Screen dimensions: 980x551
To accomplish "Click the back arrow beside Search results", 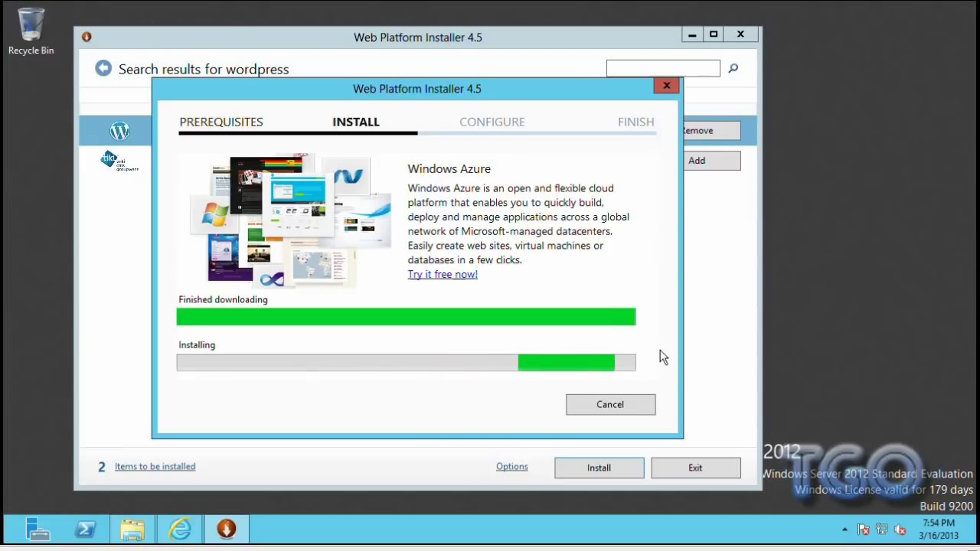I will click(x=103, y=69).
